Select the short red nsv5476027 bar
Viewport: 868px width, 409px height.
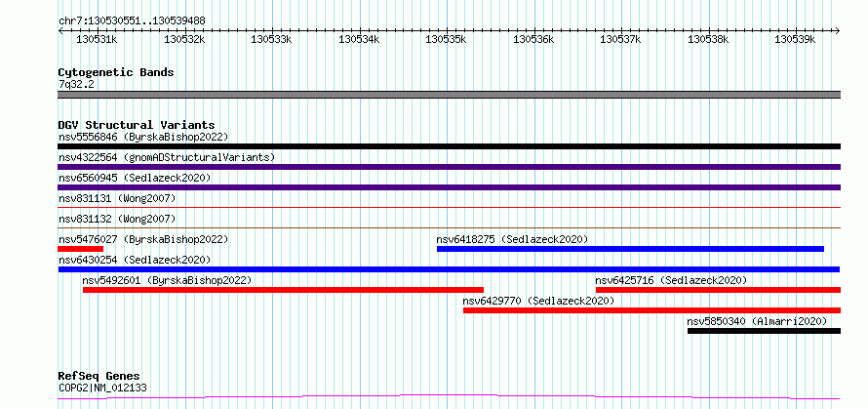pos(81,249)
